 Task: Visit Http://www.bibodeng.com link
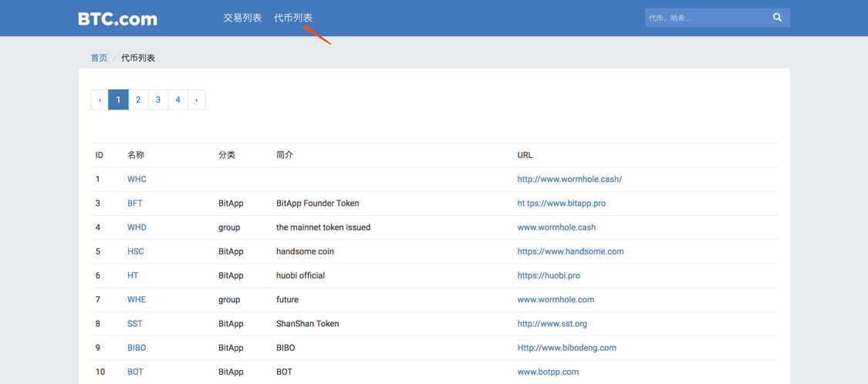pos(567,348)
